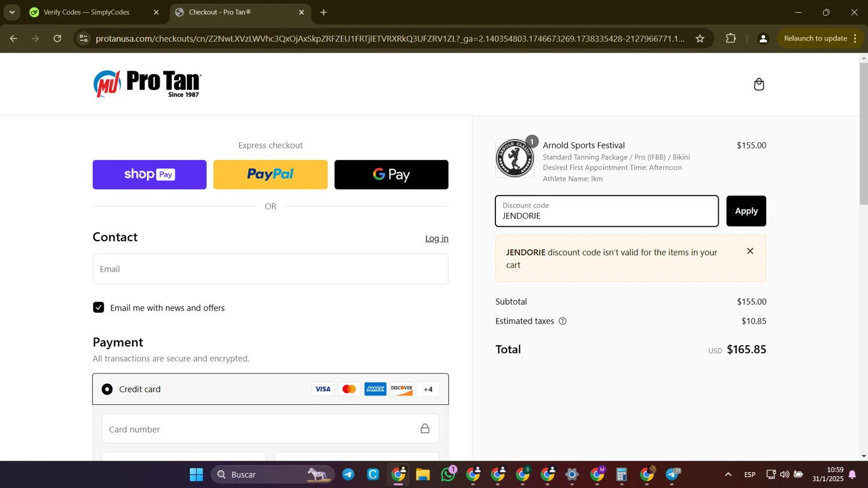Image resolution: width=868 pixels, height=488 pixels.
Task: Click the Estimated taxes info icon
Action: [562, 321]
